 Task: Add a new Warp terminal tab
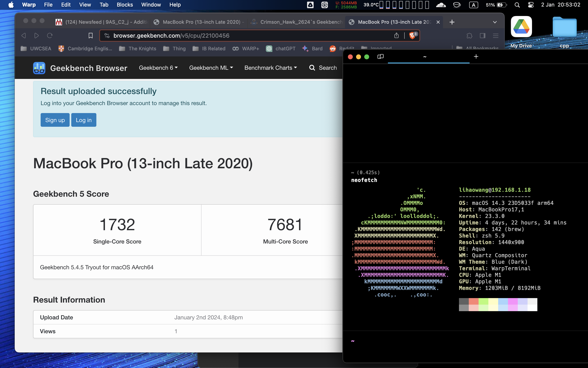(x=476, y=56)
